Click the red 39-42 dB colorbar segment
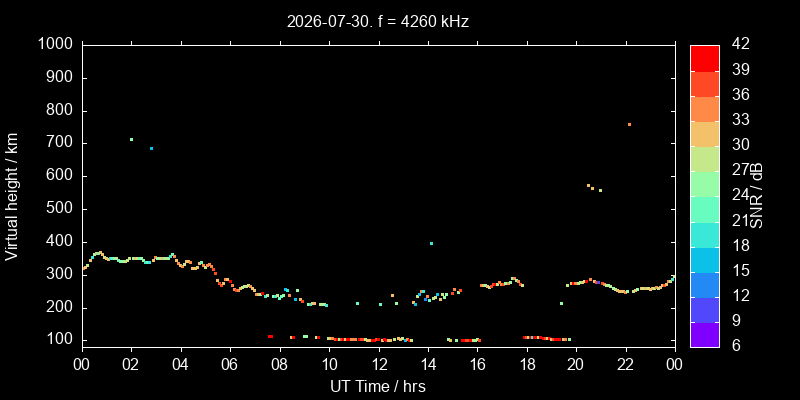800x400 pixels. (705, 58)
